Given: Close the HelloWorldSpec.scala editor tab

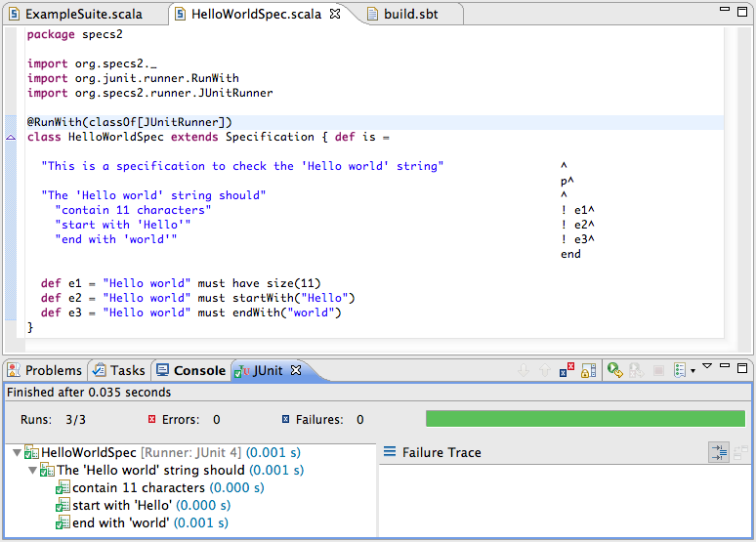Looking at the screenshot, I should click(336, 14).
